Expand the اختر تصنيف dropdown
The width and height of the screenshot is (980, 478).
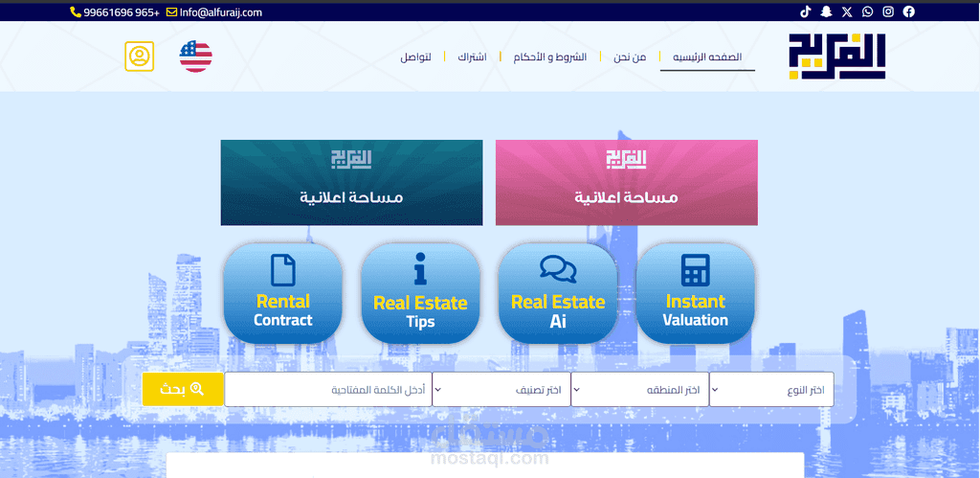click(501, 389)
